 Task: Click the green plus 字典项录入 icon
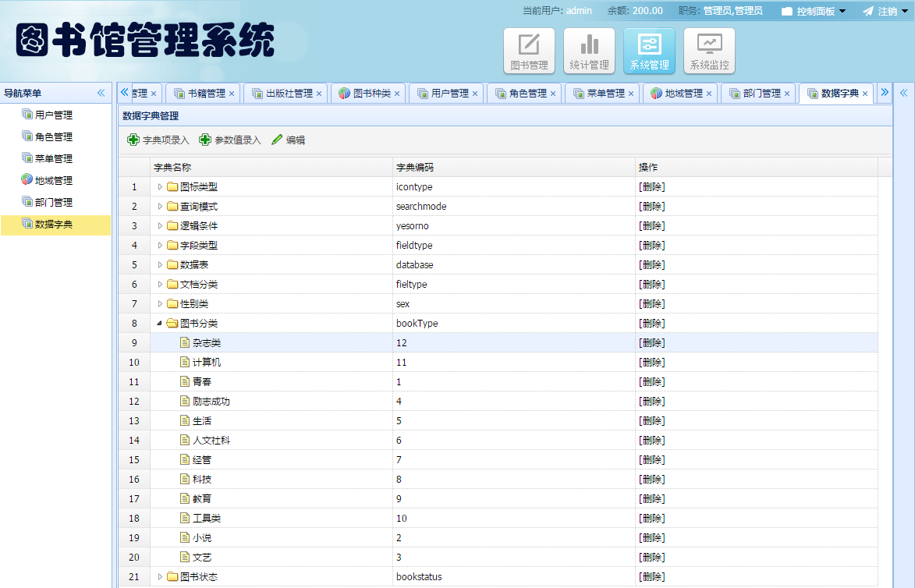[x=133, y=140]
